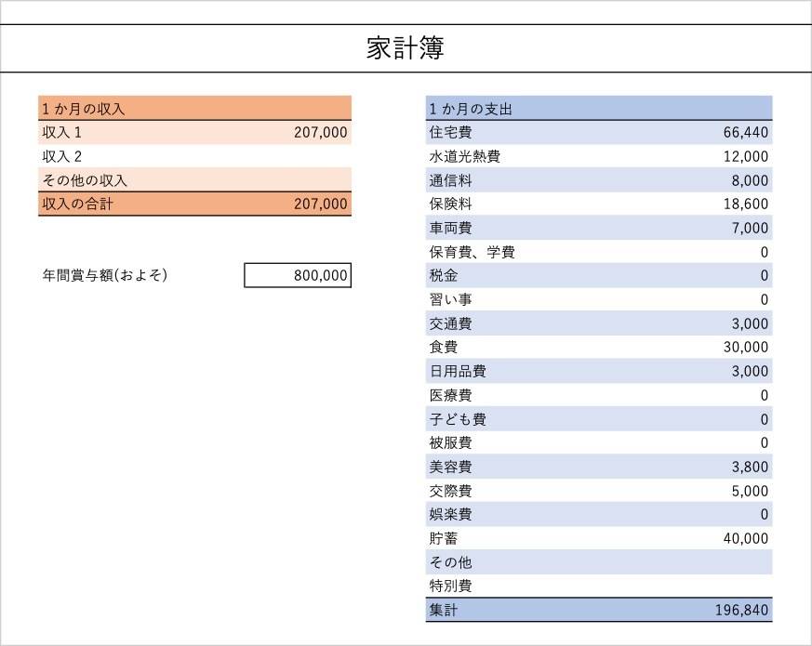Click the 貯蓄 amount 40,000

[x=746, y=538]
